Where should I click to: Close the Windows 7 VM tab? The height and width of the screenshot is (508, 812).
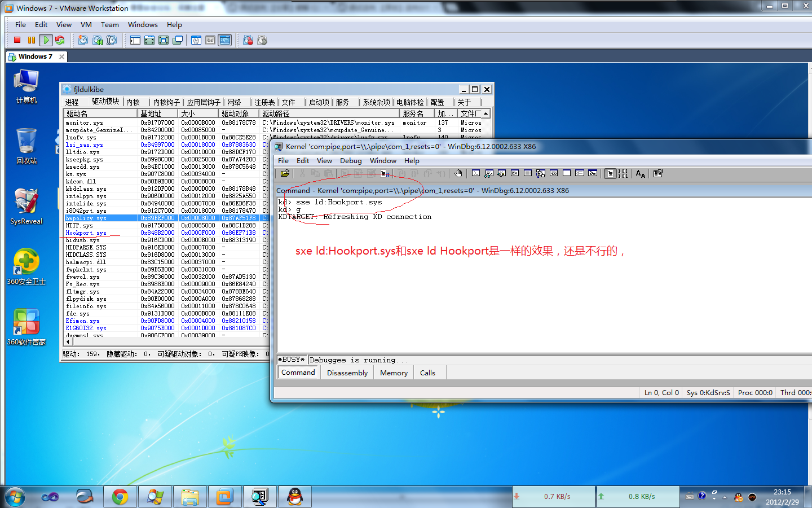pyautogui.click(x=61, y=56)
